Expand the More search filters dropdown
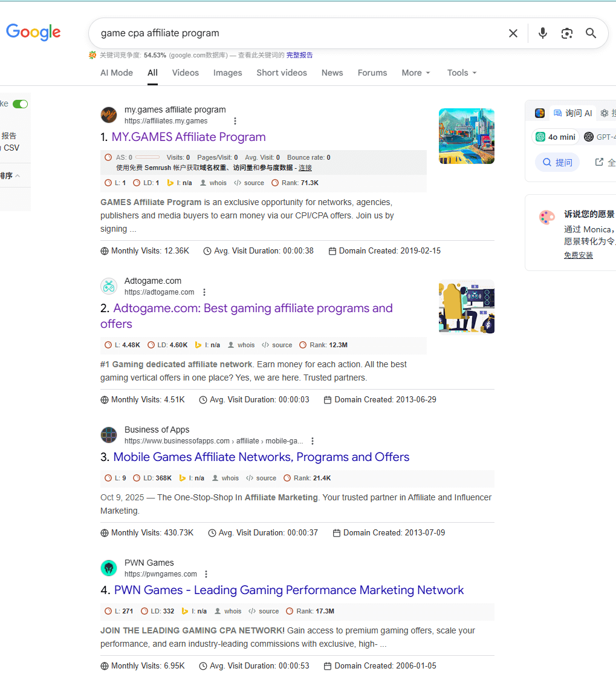 [416, 73]
